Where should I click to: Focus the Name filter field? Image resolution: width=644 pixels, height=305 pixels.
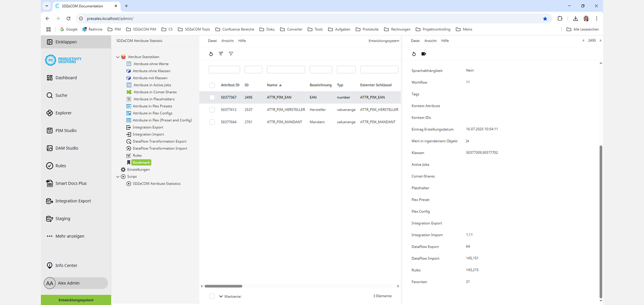[286, 70]
